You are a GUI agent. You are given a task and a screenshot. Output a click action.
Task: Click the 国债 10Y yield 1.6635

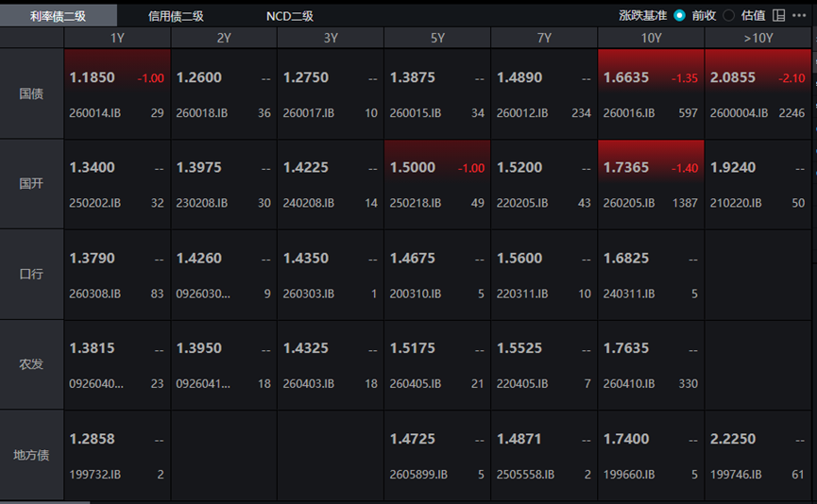(x=626, y=77)
